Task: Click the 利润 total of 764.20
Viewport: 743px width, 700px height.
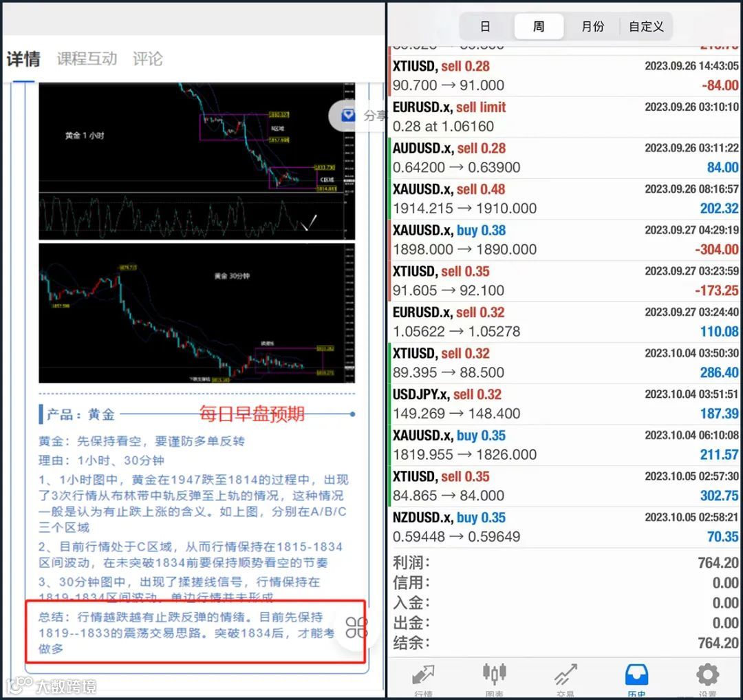Action: click(x=718, y=562)
